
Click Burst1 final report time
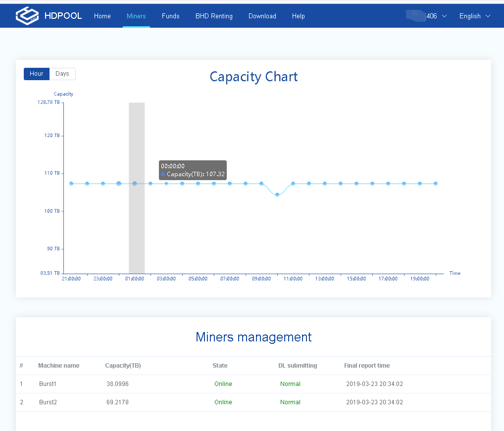374,384
